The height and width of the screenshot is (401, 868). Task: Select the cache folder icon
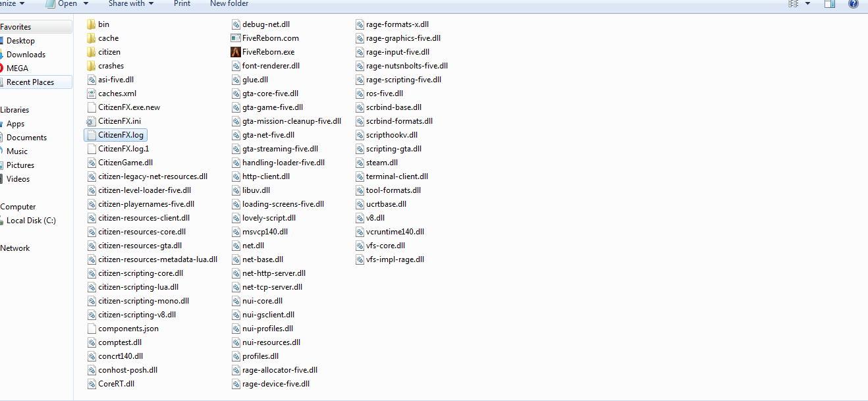point(91,38)
